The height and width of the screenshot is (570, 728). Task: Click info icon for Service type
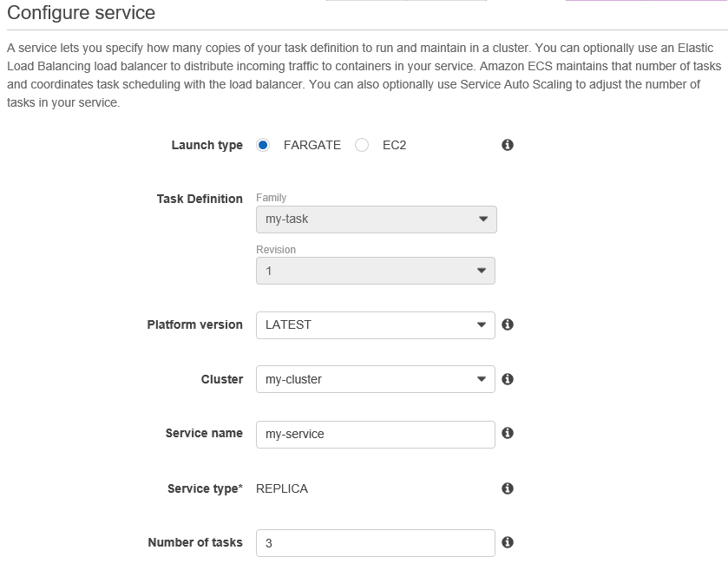pyautogui.click(x=508, y=488)
